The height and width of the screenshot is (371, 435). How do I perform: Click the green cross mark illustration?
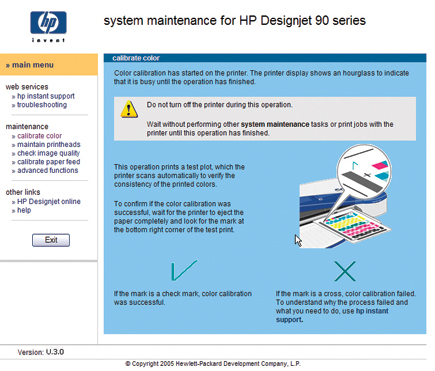pyautogui.click(x=345, y=271)
